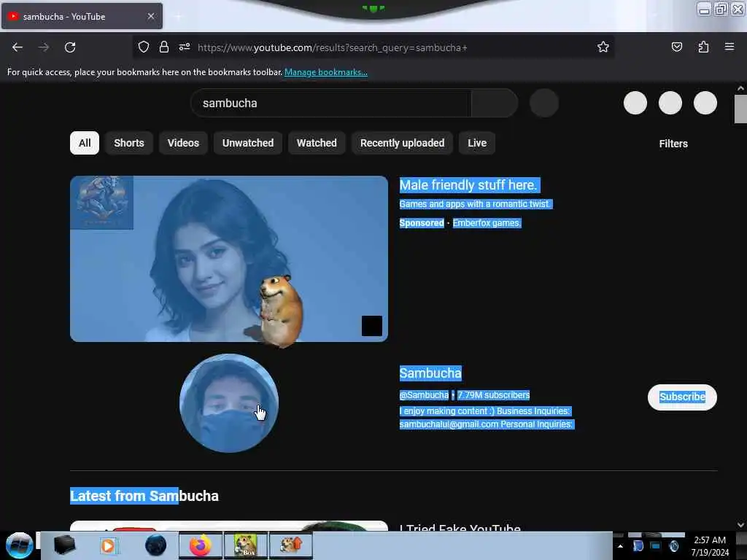Click the black square on ad thumbnail
Viewport: 747px width, 560px height.
(x=371, y=326)
